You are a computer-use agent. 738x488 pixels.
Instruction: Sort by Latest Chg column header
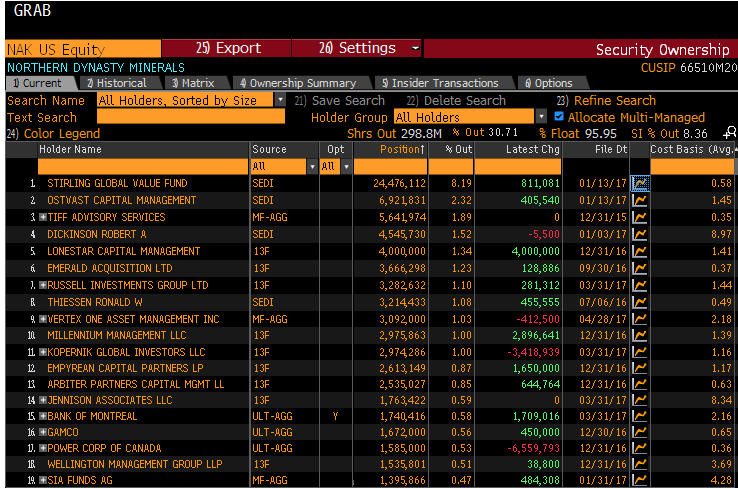pos(518,150)
